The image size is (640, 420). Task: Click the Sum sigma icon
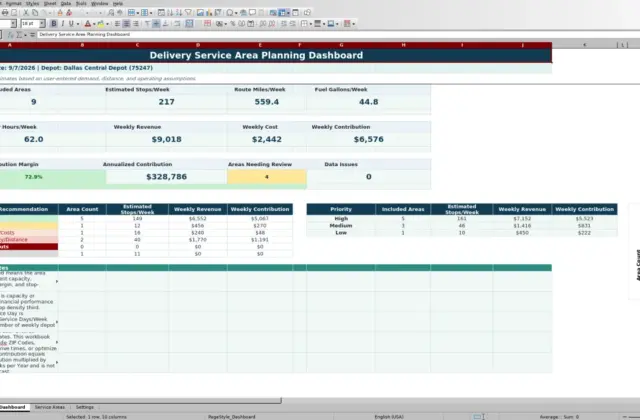coord(19,35)
